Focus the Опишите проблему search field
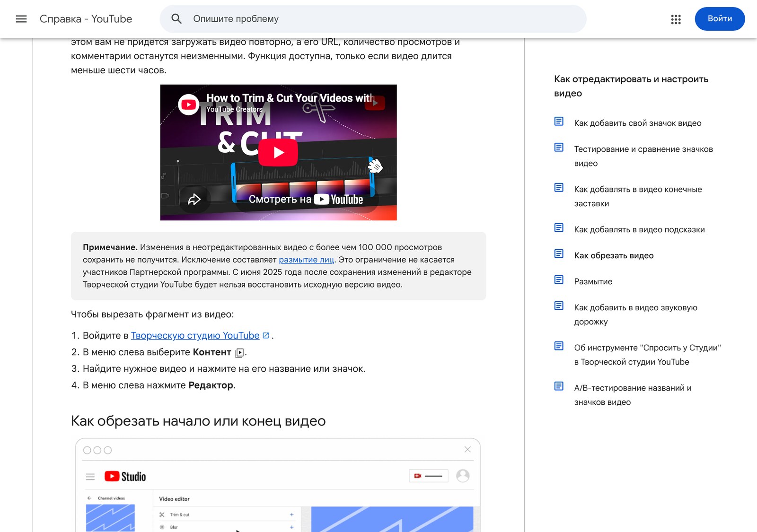 click(x=373, y=19)
